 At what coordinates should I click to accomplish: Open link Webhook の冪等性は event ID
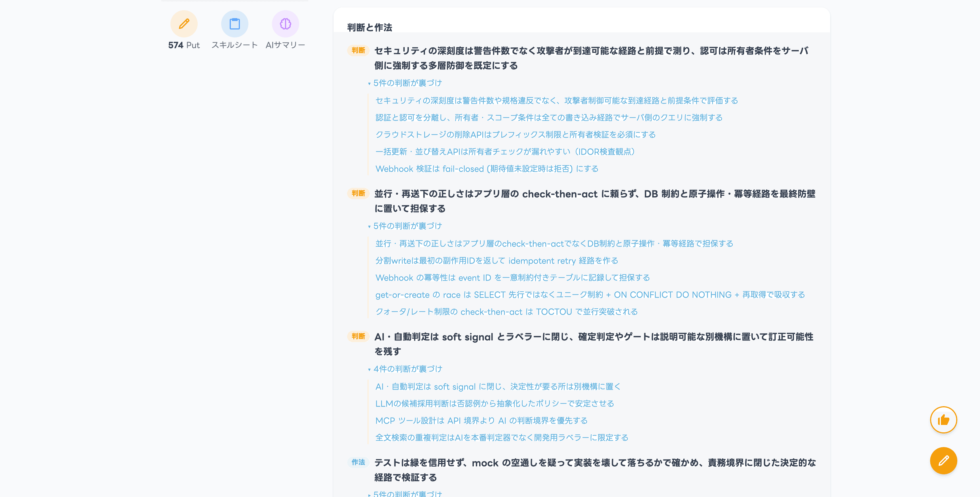(x=512, y=278)
